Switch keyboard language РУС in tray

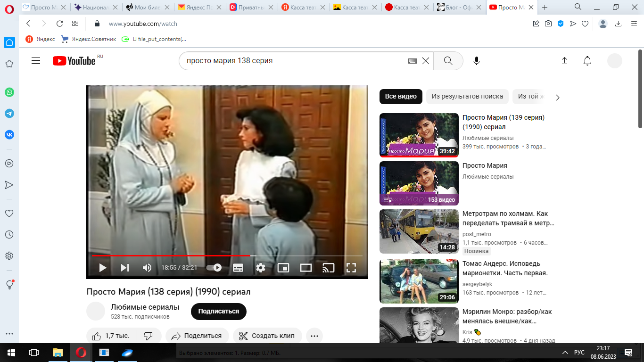579,353
